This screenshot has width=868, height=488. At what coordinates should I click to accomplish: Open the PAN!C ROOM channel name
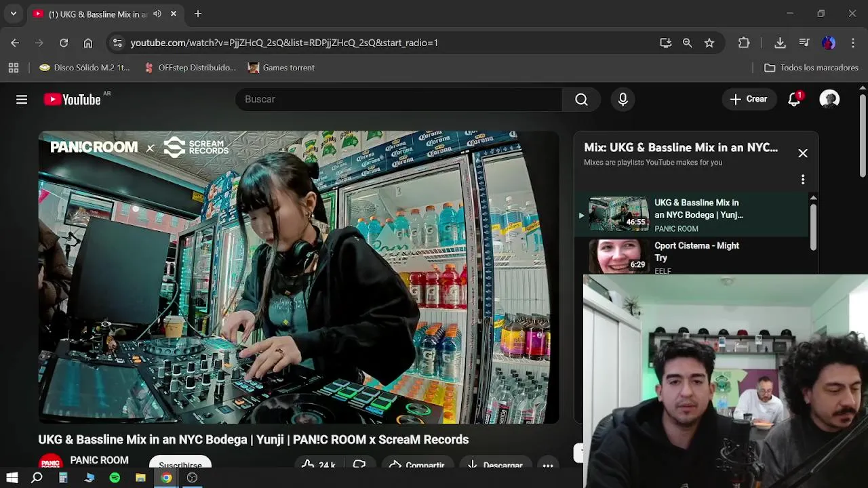[99, 460]
